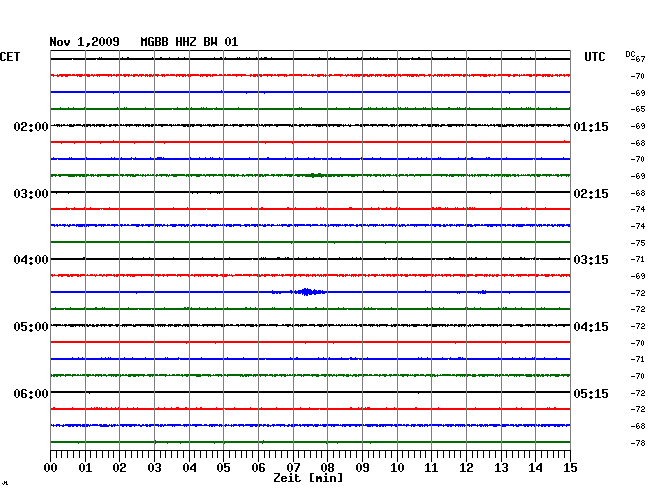Click the '08' minute tick label

(x=327, y=468)
